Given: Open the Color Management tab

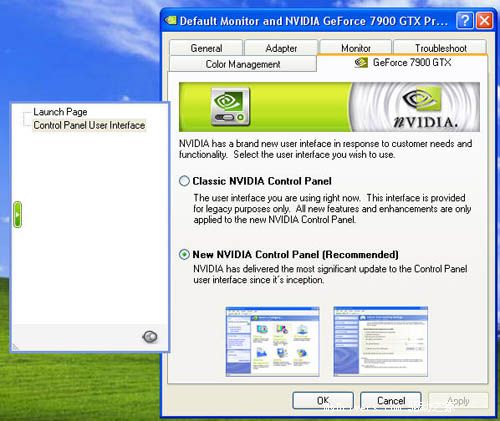Looking at the screenshot, I should click(243, 64).
